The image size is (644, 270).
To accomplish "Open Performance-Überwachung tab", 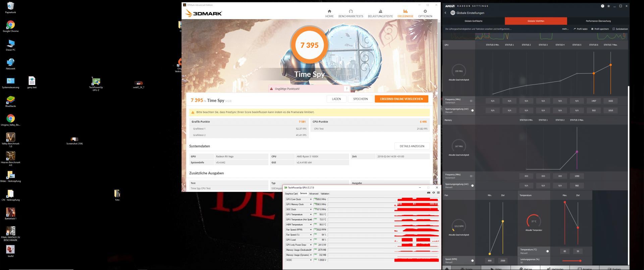I will click(x=598, y=21).
